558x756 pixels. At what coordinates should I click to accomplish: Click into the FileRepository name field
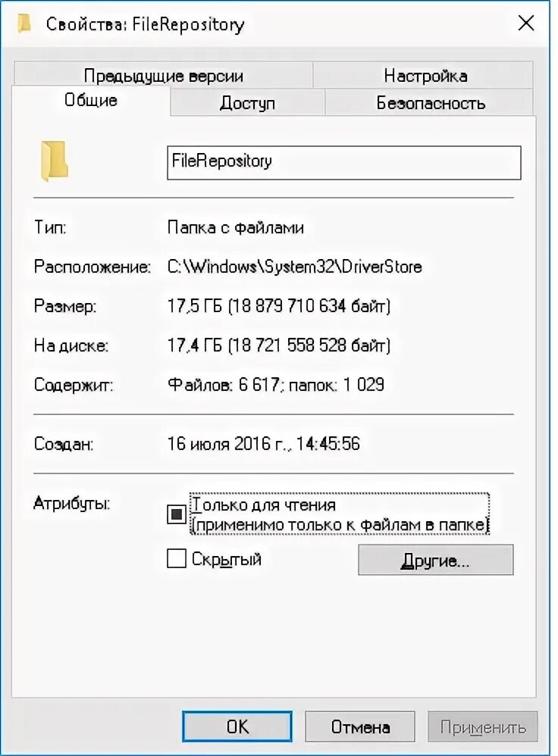pyautogui.click(x=343, y=162)
